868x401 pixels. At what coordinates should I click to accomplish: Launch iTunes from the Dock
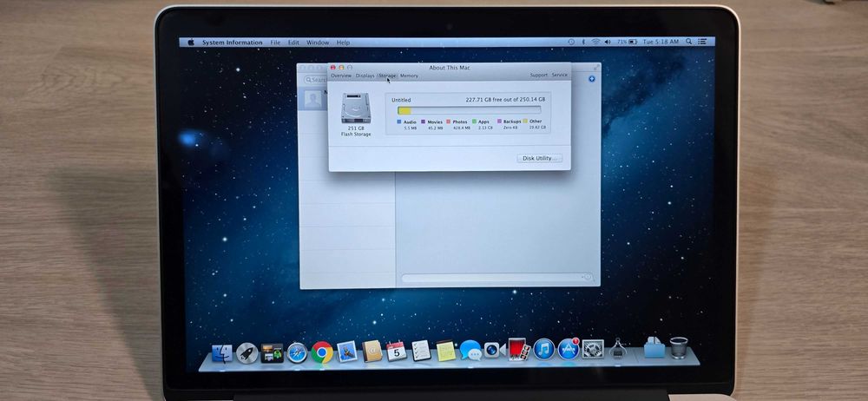pos(543,349)
